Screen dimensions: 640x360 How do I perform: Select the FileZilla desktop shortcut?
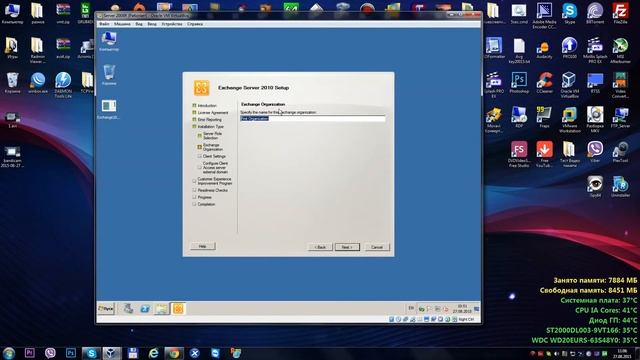(x=620, y=13)
